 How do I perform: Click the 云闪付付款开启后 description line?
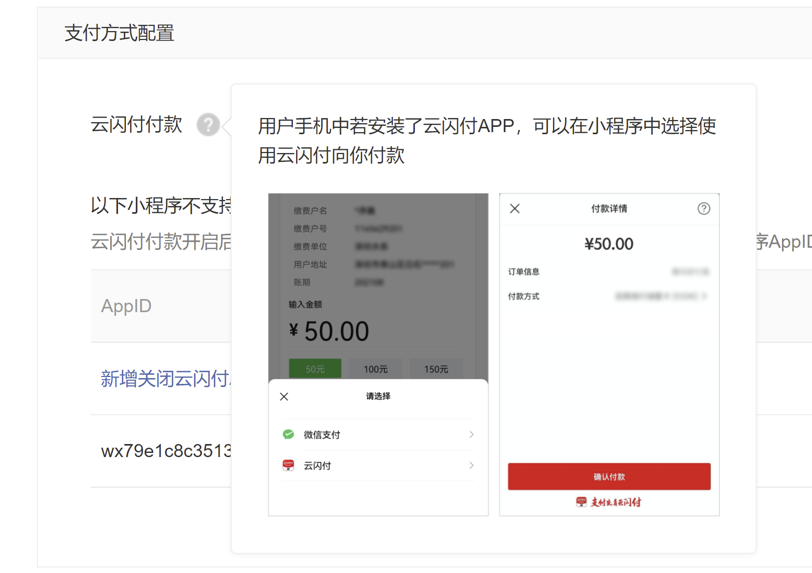click(161, 241)
